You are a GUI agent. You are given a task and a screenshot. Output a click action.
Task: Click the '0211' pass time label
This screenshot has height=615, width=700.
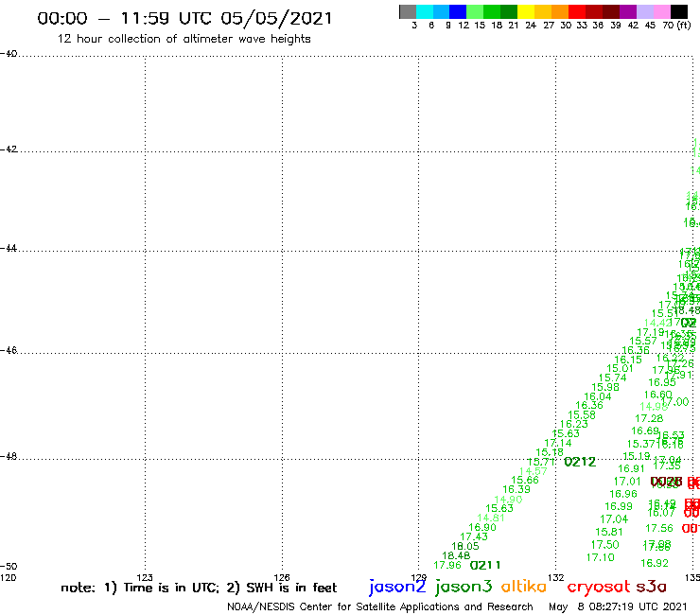485,566
